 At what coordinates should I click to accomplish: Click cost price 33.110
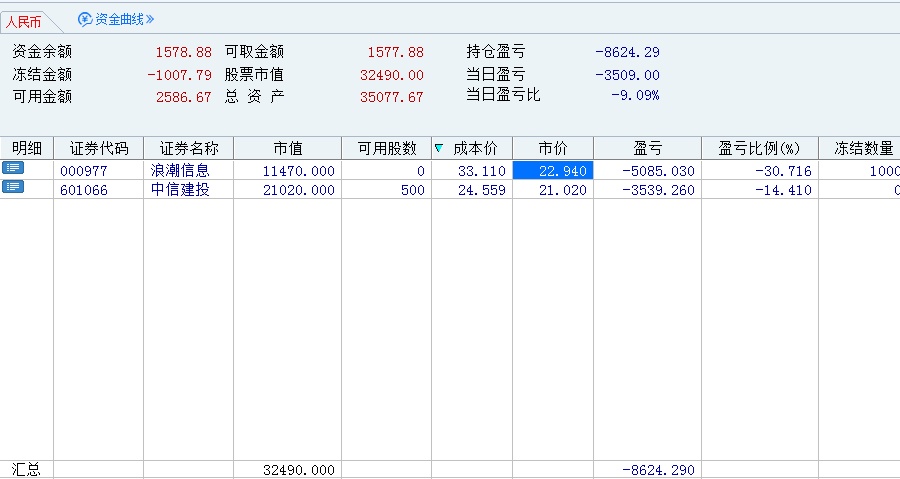[x=482, y=171]
